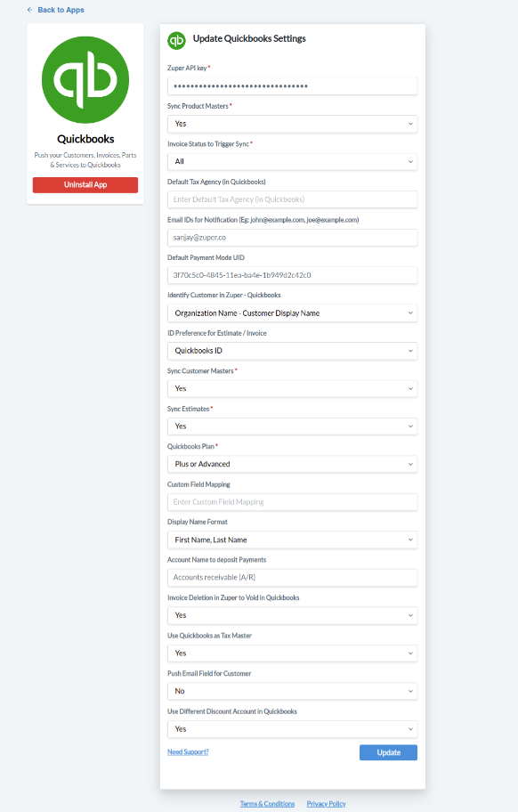Open the Identify Customer in Zuper dropdown
This screenshot has width=518, height=812.
tap(292, 313)
